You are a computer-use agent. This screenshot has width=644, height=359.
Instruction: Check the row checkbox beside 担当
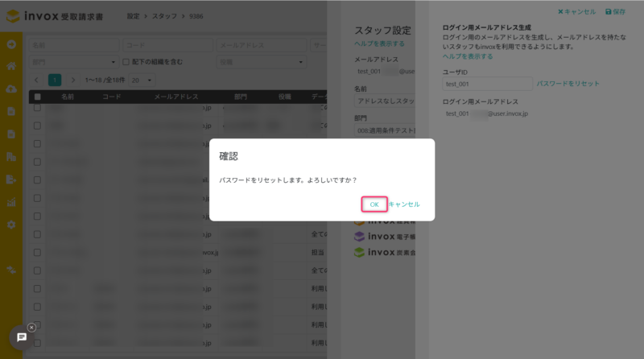tap(37, 252)
